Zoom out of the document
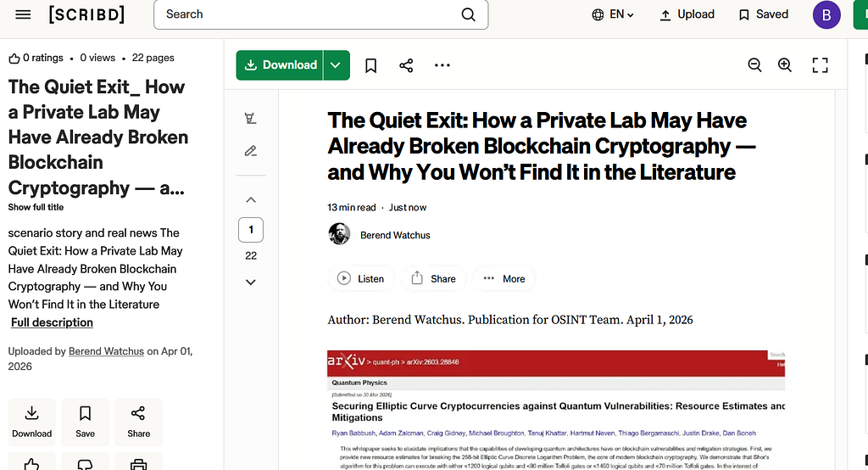 coord(754,64)
